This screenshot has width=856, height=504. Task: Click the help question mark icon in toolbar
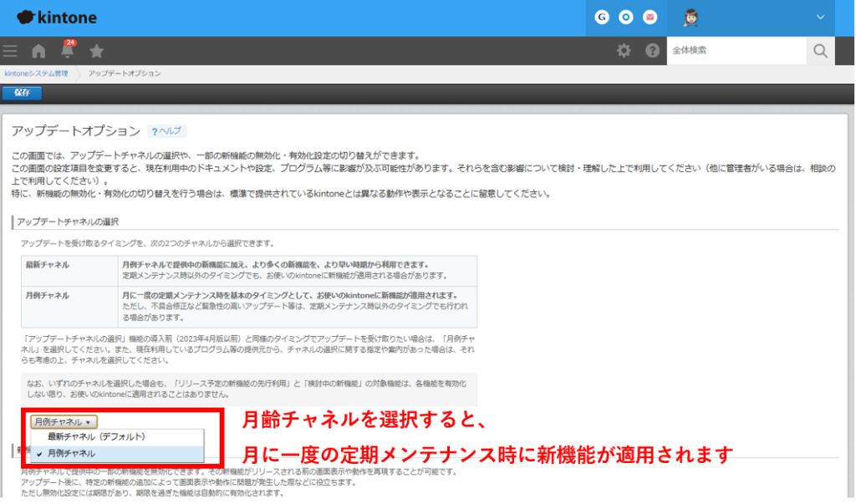coord(652,51)
